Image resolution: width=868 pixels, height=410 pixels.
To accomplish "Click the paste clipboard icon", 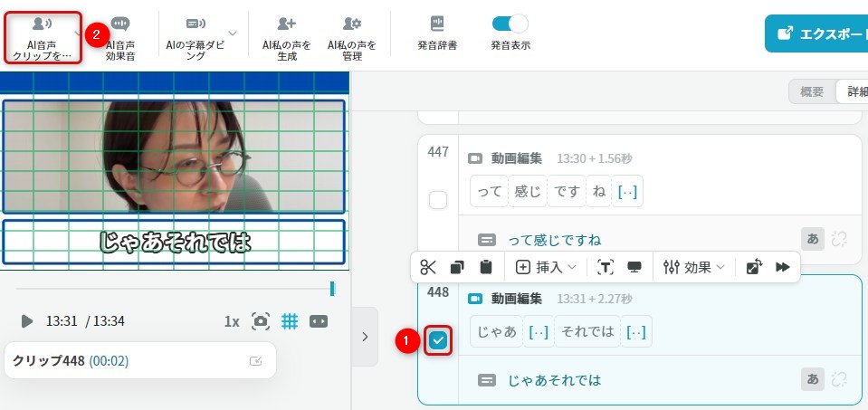I will (x=486, y=267).
